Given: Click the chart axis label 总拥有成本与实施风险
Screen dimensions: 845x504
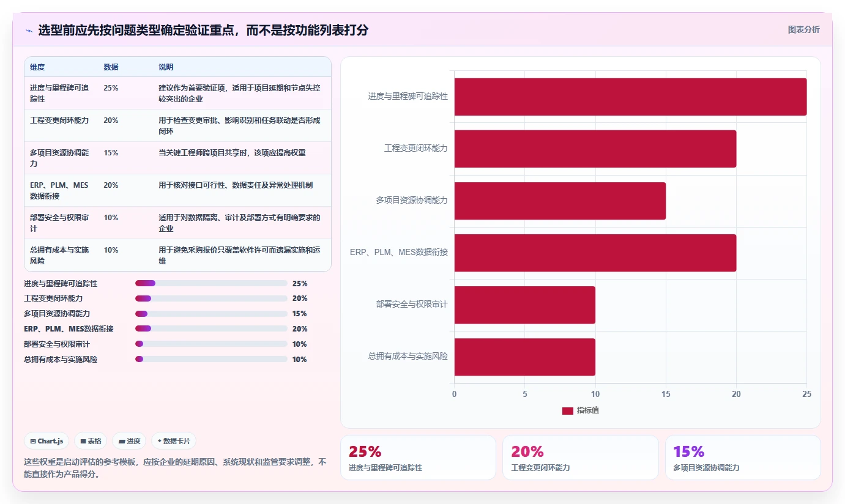Looking at the screenshot, I should 408,357.
